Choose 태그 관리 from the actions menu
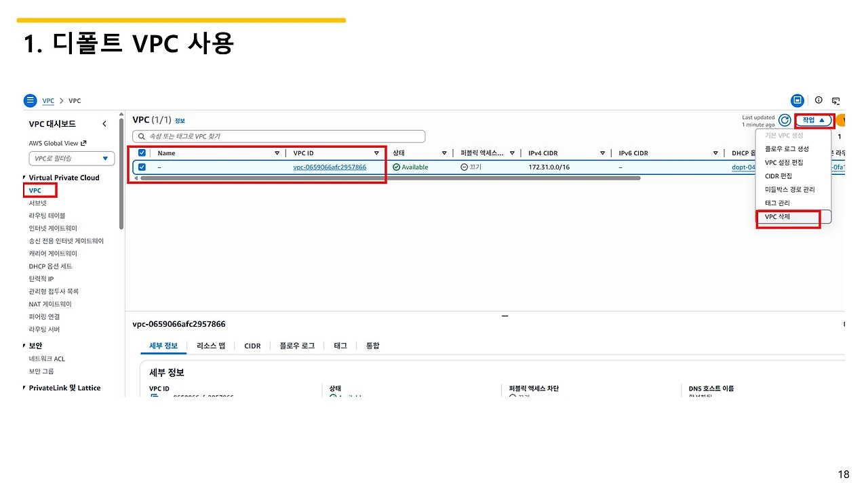The width and height of the screenshot is (868, 488). (777, 203)
